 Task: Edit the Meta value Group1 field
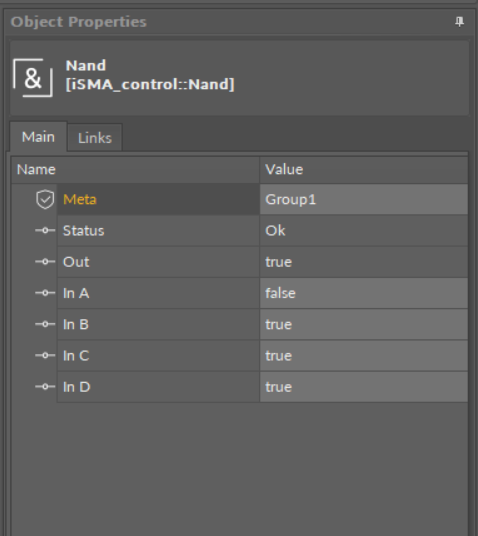point(363,199)
